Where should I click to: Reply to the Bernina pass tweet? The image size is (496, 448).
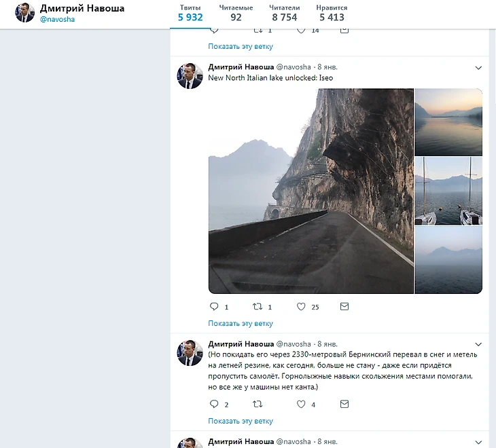[214, 404]
